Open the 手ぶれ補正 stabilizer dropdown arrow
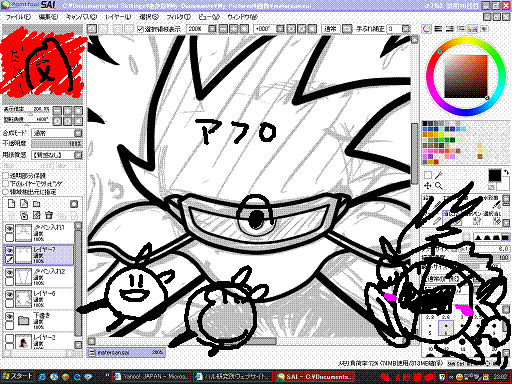This screenshot has width=512, height=384. pos(406,29)
